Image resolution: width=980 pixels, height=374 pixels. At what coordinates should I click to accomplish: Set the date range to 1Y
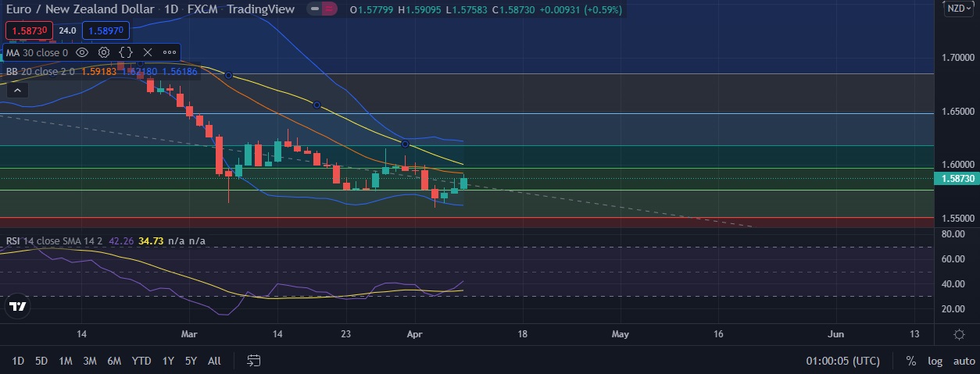(168, 361)
